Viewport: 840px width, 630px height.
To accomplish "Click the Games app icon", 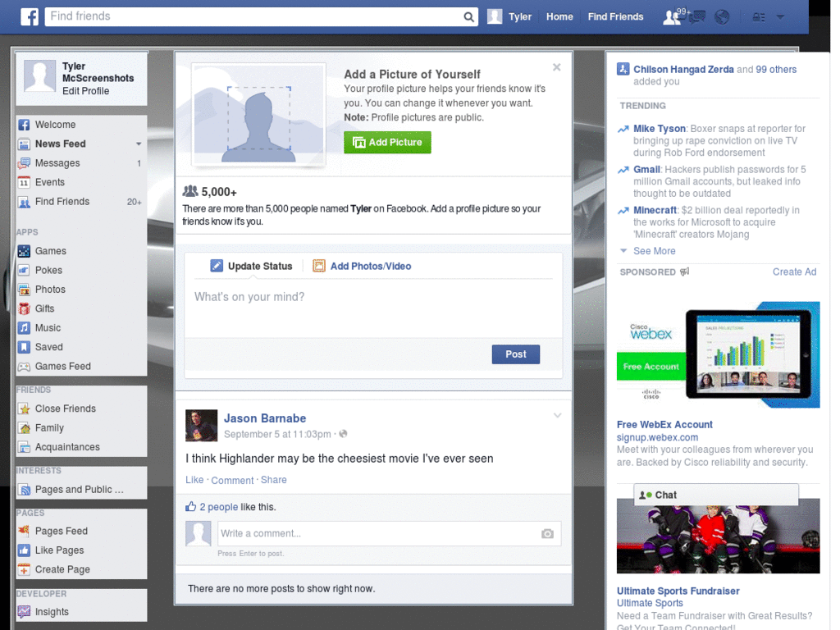I will point(24,251).
